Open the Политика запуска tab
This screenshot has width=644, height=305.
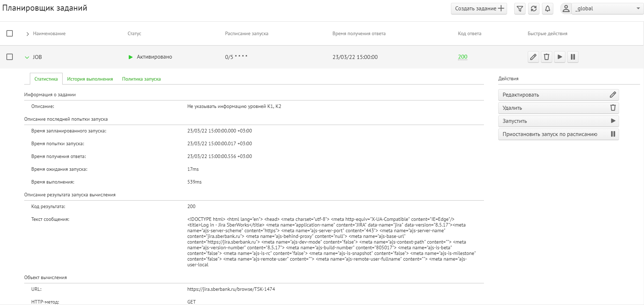[x=141, y=79]
